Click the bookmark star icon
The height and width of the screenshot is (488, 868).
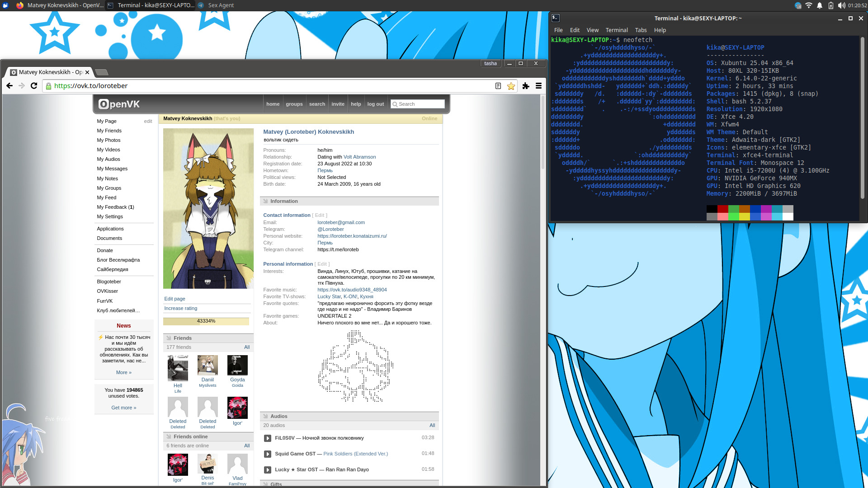pyautogui.click(x=511, y=86)
